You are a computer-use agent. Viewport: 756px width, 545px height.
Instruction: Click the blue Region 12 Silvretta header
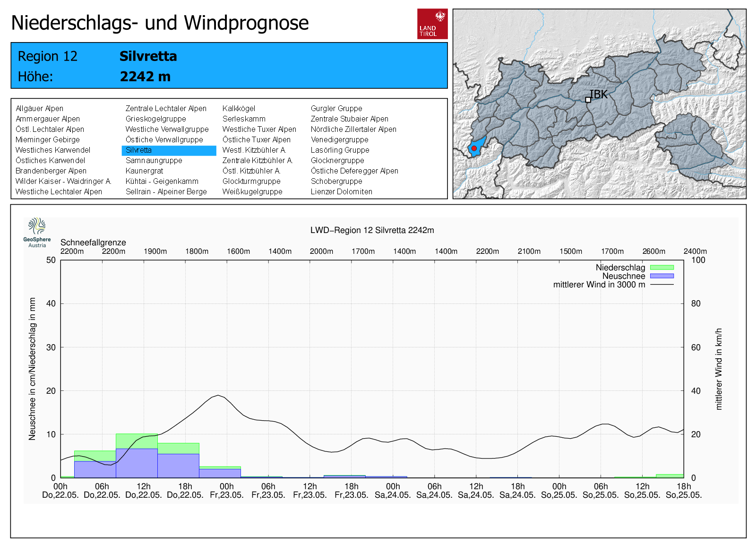tap(229, 66)
